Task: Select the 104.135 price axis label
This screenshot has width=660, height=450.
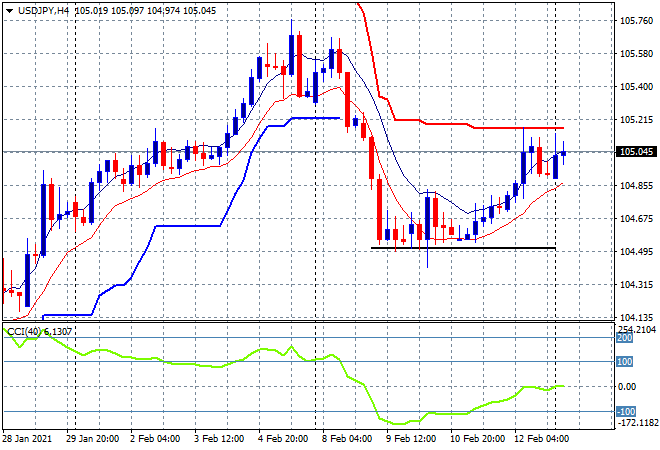Action: click(636, 317)
